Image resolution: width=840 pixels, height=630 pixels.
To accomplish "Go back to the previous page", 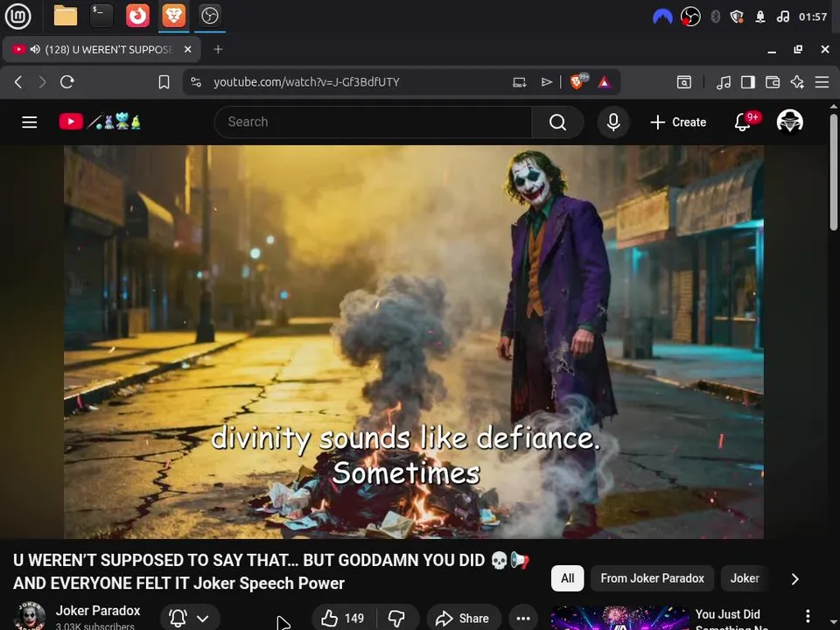I will pos(18,82).
